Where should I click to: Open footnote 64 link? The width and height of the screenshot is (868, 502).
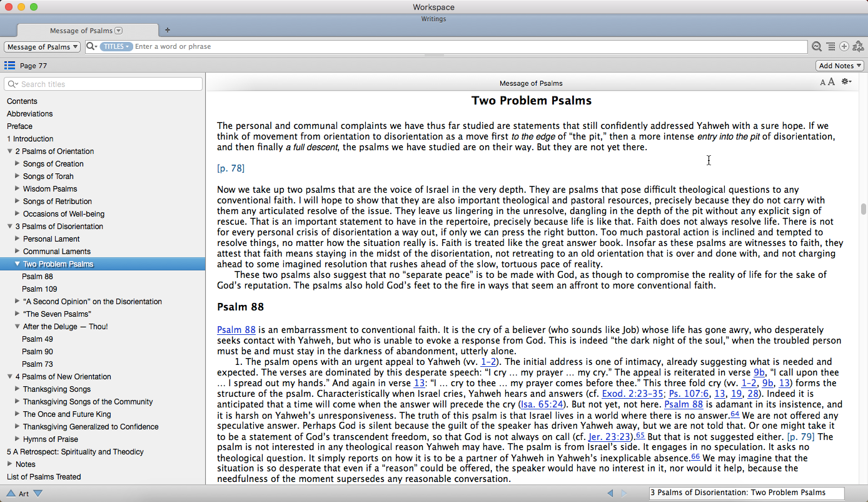coord(735,414)
